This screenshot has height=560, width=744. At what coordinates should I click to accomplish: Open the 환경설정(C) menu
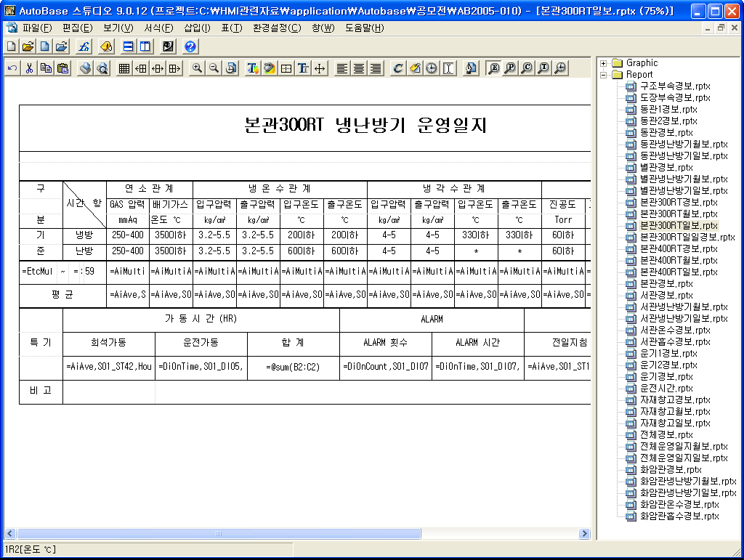(277, 28)
